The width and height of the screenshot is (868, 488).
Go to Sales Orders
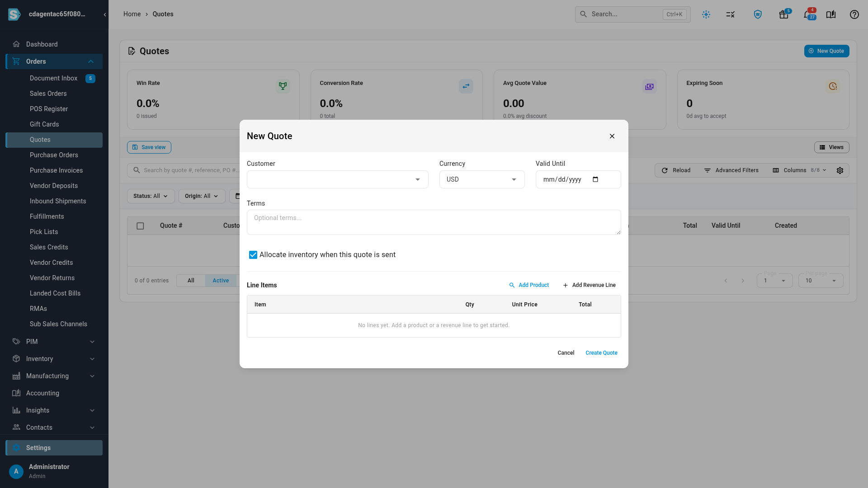click(x=54, y=94)
